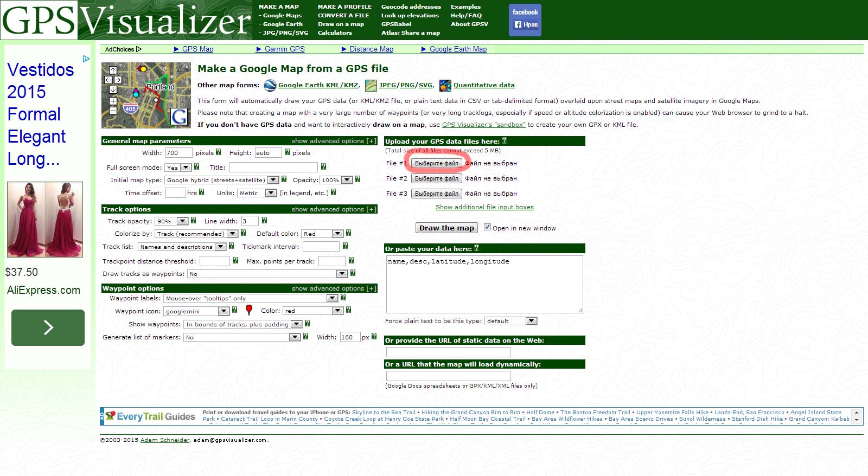Click the red googlemini waypoint pin icon

point(249,310)
